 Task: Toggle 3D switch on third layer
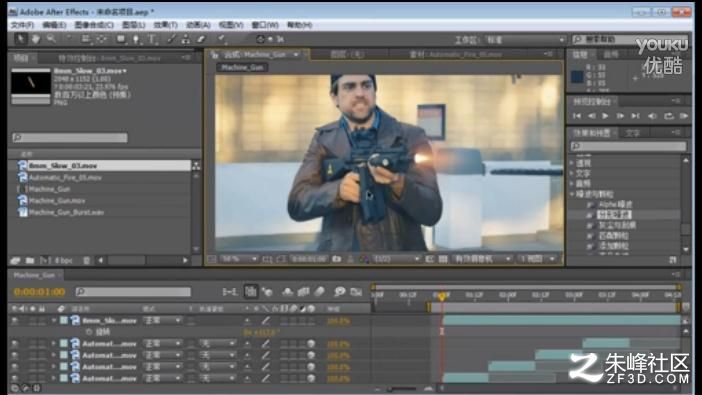pos(311,355)
